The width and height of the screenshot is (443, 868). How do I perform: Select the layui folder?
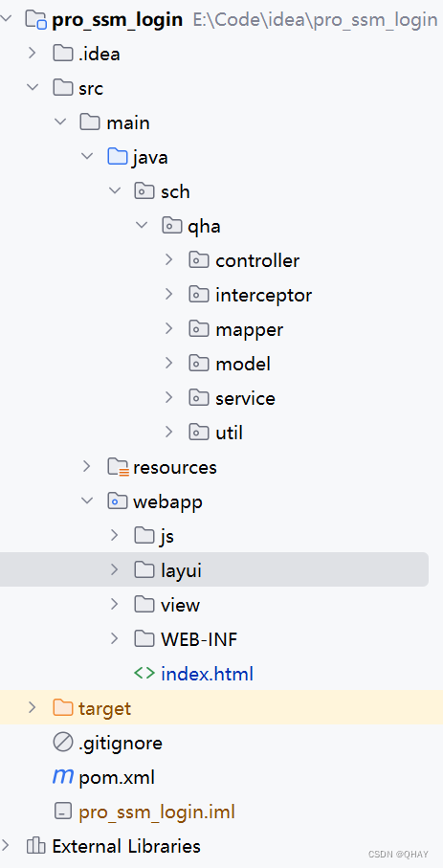pos(214,569)
